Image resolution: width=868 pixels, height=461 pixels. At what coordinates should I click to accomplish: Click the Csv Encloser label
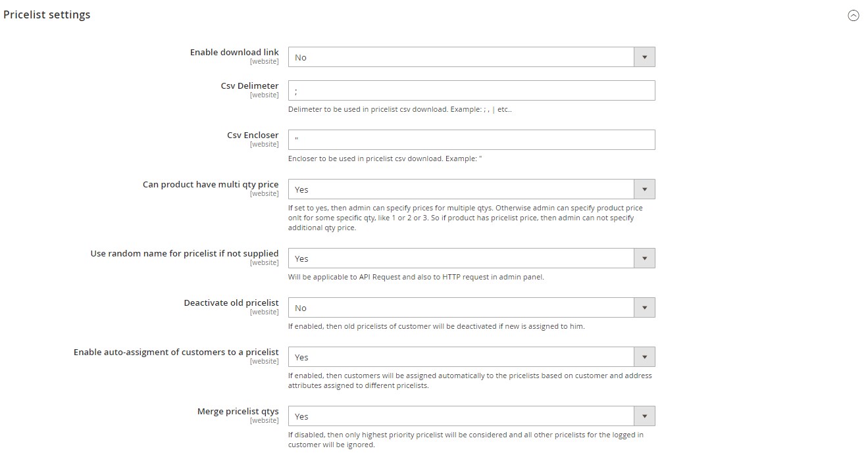click(x=253, y=135)
